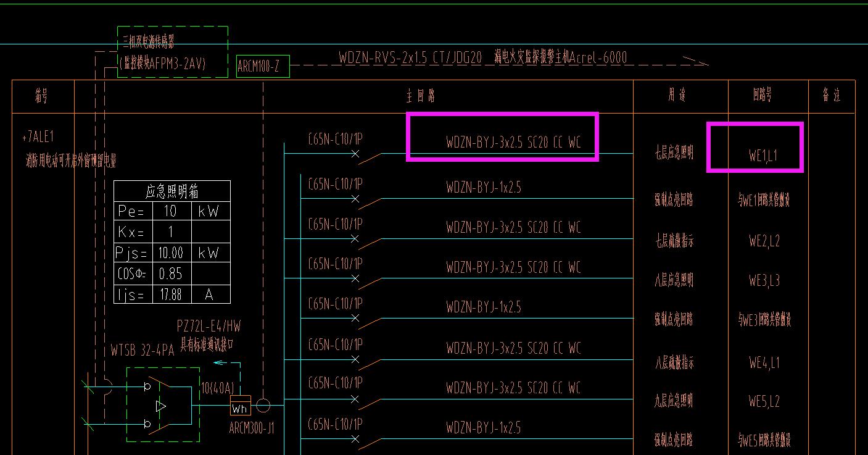This screenshot has width=868, height=455.
Task: Select the 七层疏散指示 usage text
Action: coord(674,241)
